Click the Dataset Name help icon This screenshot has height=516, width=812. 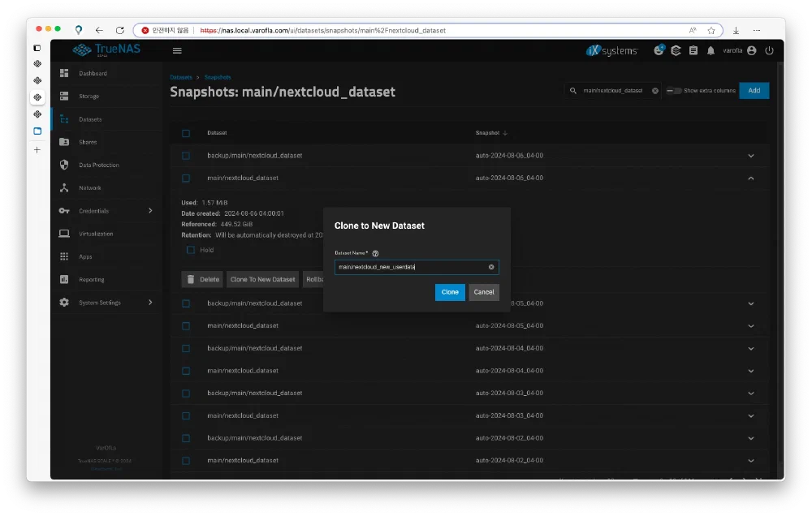(375, 253)
